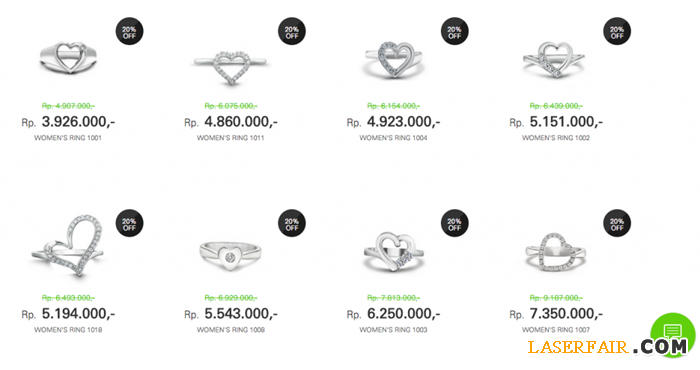
Task: Open Women's Ring 1001 product image
Action: [x=68, y=58]
